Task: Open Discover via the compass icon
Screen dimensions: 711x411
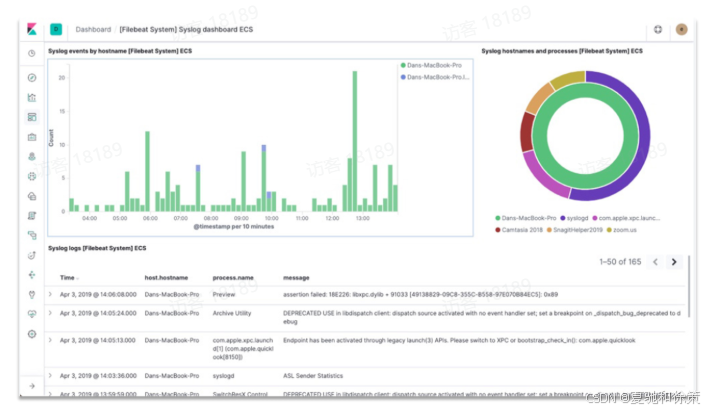Action: (32, 78)
